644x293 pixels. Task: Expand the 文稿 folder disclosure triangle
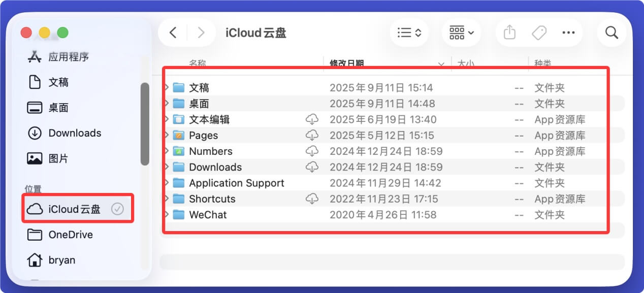tap(167, 87)
